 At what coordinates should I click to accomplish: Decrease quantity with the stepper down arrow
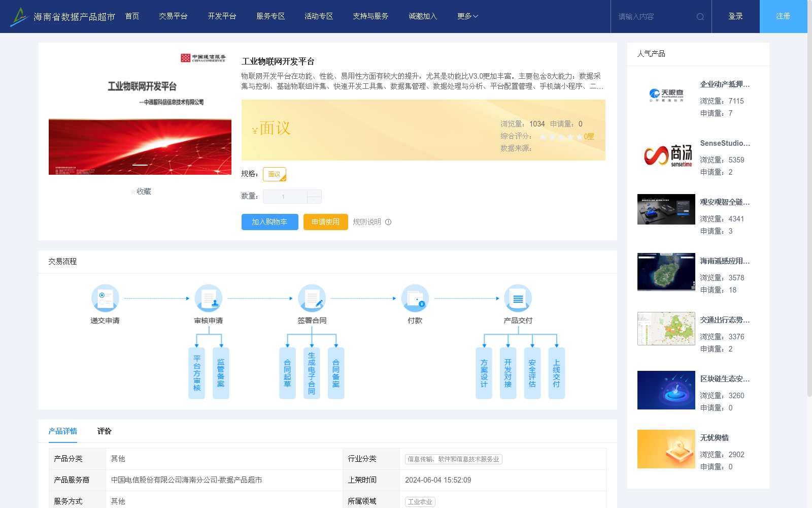point(315,200)
